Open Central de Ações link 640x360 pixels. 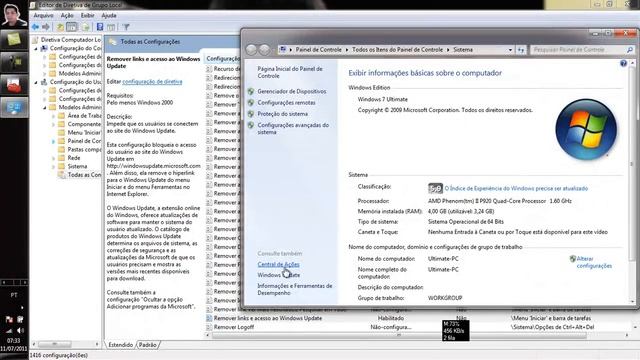278,264
